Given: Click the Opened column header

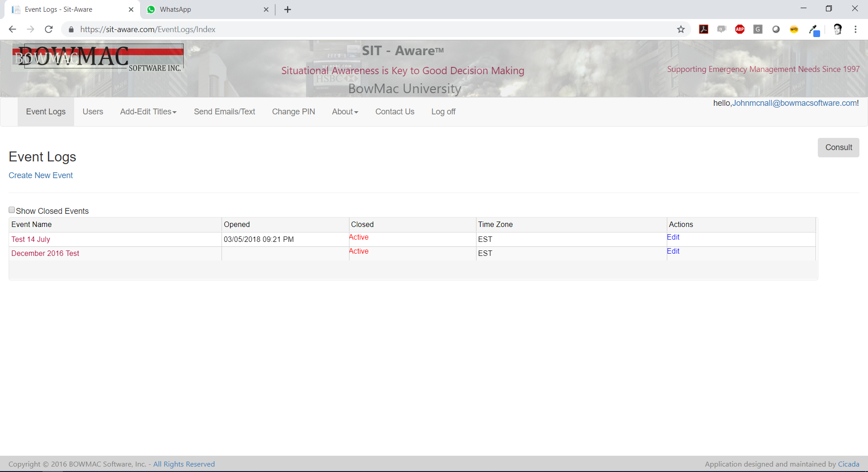Looking at the screenshot, I should pos(285,225).
